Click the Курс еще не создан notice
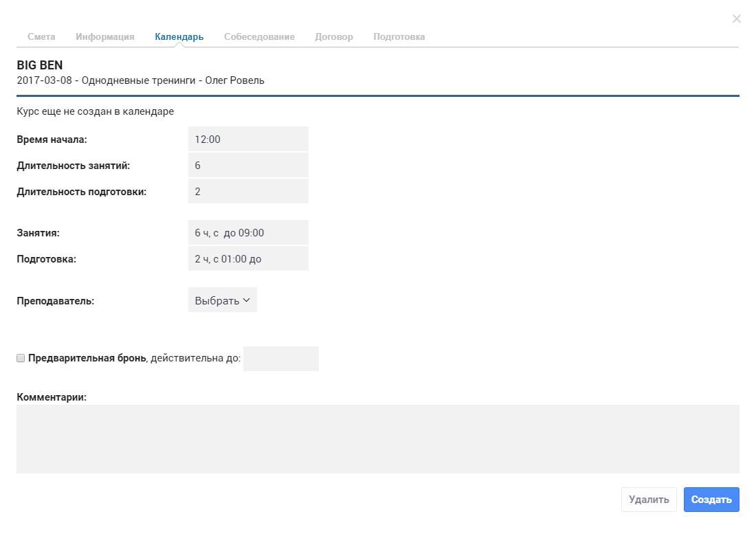The height and width of the screenshot is (536, 756). pyautogui.click(x=96, y=111)
